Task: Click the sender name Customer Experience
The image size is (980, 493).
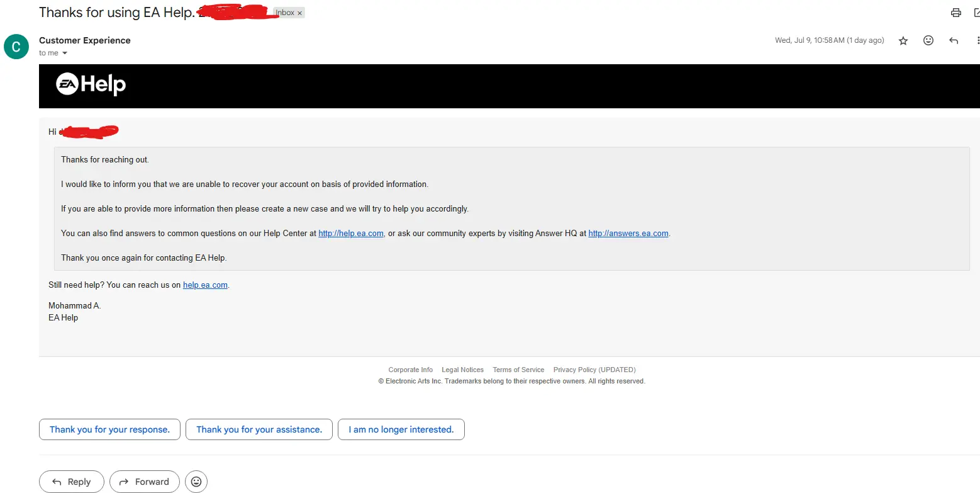Action: point(85,40)
